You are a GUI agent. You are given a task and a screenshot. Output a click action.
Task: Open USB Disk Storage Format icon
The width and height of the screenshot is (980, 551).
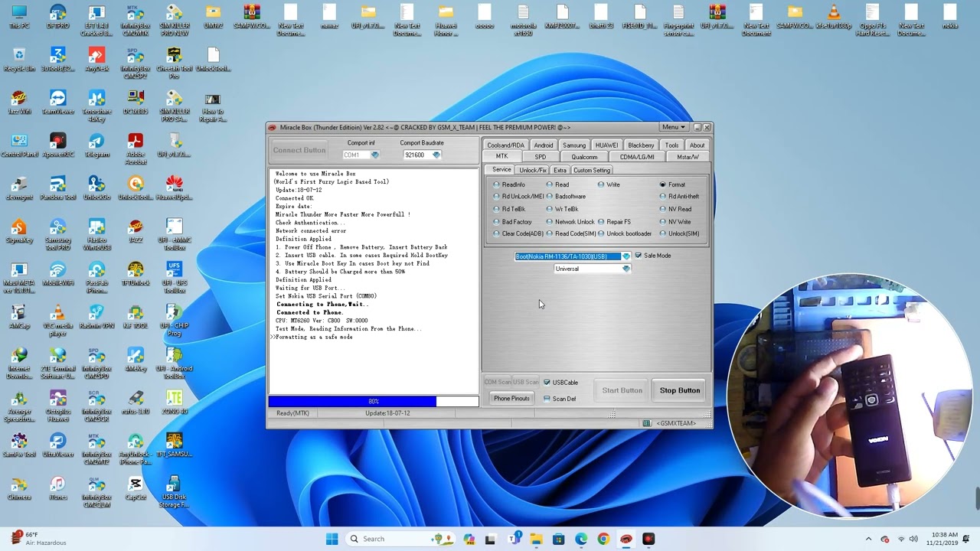click(175, 491)
